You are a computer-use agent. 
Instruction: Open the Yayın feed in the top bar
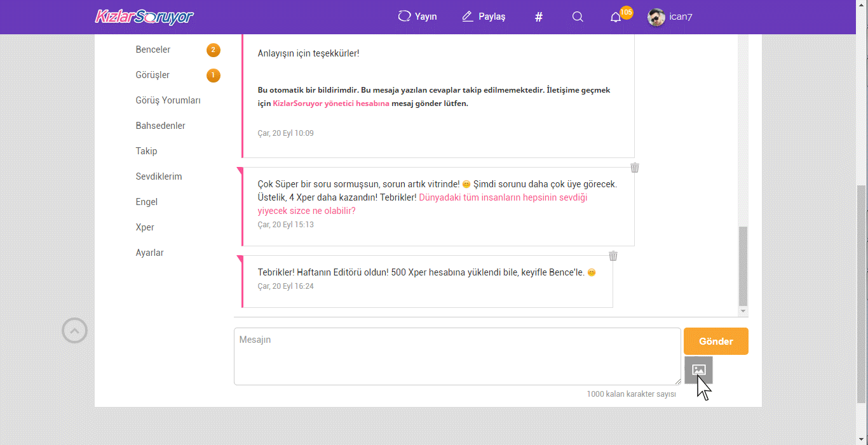417,17
